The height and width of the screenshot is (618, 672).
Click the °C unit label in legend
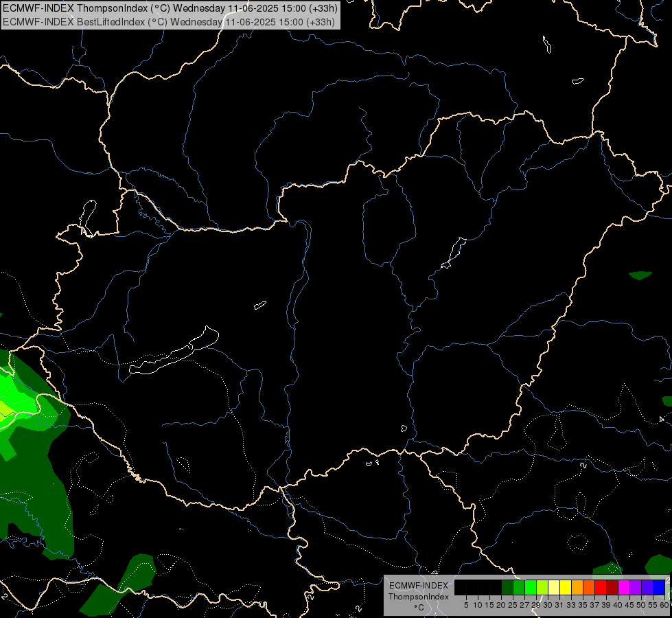point(419,607)
